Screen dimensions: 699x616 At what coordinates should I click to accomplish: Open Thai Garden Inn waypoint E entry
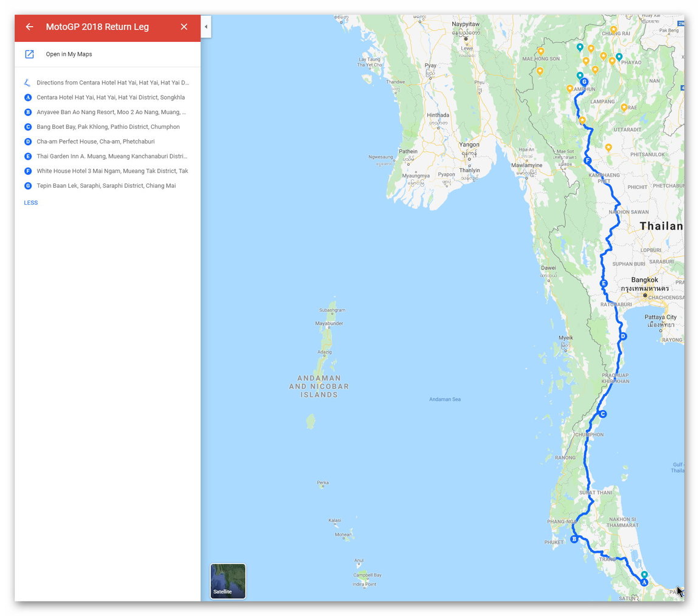[111, 156]
